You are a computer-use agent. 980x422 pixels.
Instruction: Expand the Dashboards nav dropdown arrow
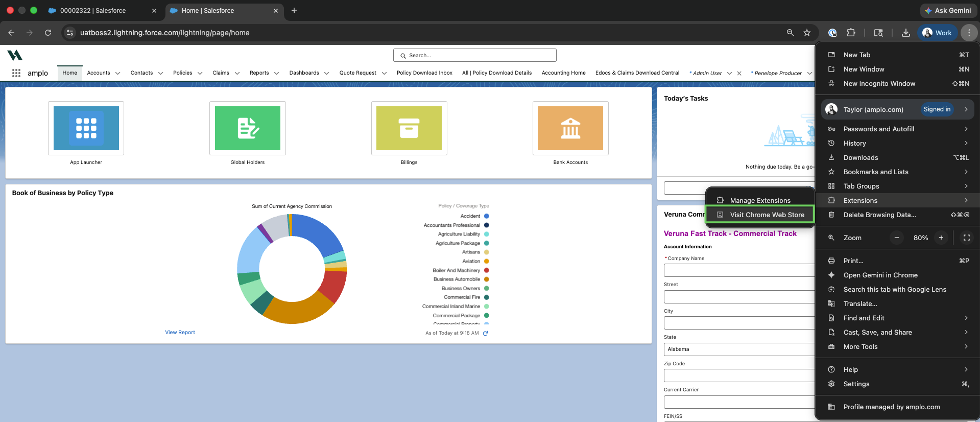tap(327, 73)
